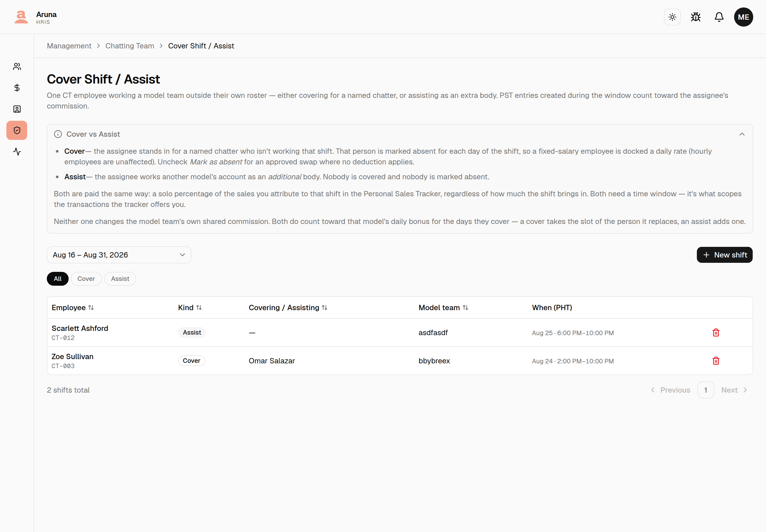
Task: Click the Assist badge in Scarlett's row
Action: pyautogui.click(x=192, y=333)
